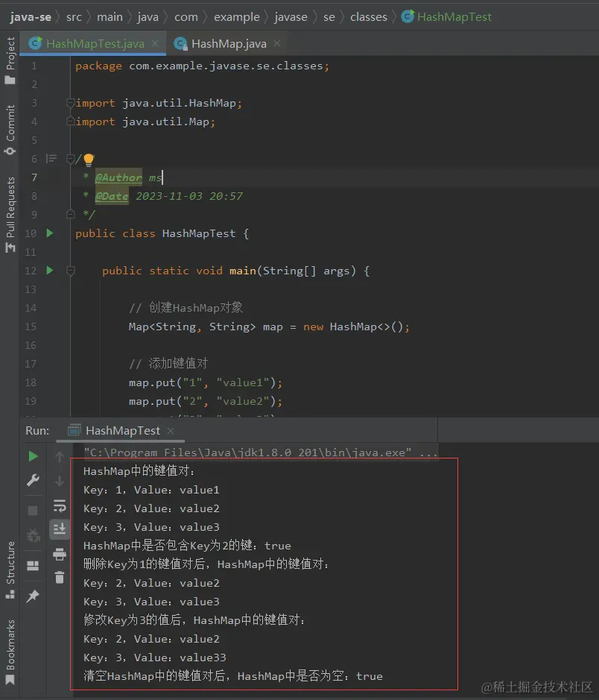This screenshot has height=700, width=599.
Task: Open run configuration wrench icon
Action: [x=33, y=480]
